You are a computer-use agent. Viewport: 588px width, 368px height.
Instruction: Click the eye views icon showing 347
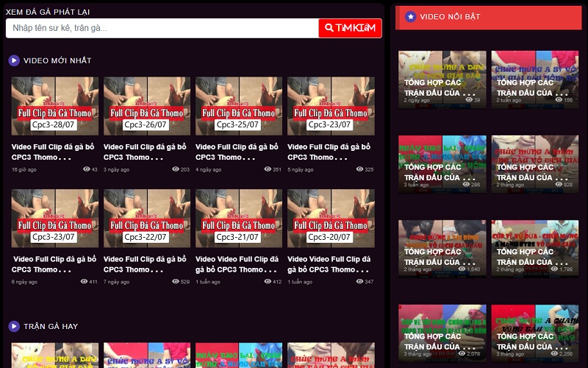[359, 281]
